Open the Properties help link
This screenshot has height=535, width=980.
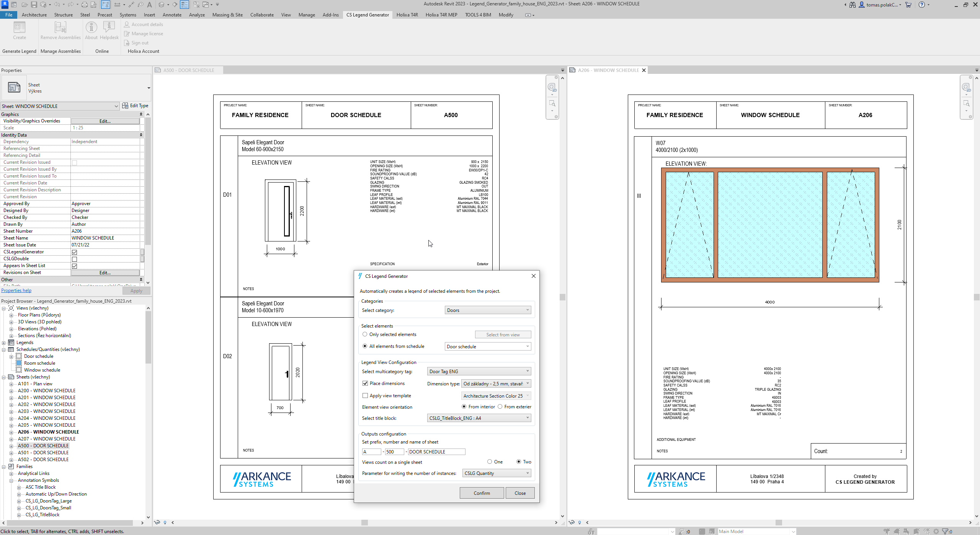click(16, 290)
